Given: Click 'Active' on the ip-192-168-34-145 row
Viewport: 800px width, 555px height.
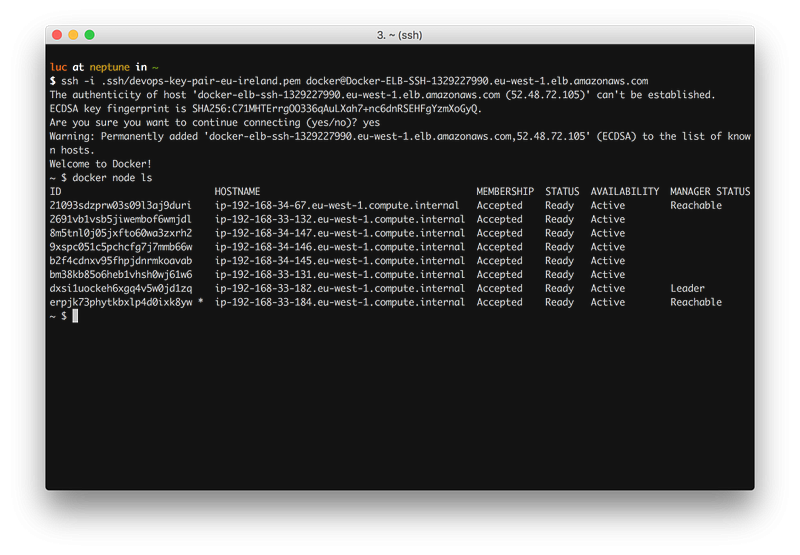Looking at the screenshot, I should click(608, 261).
